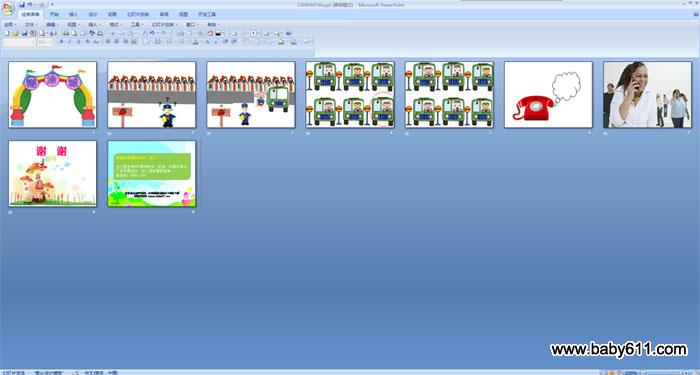Open the font name combo box

click(x=19, y=42)
